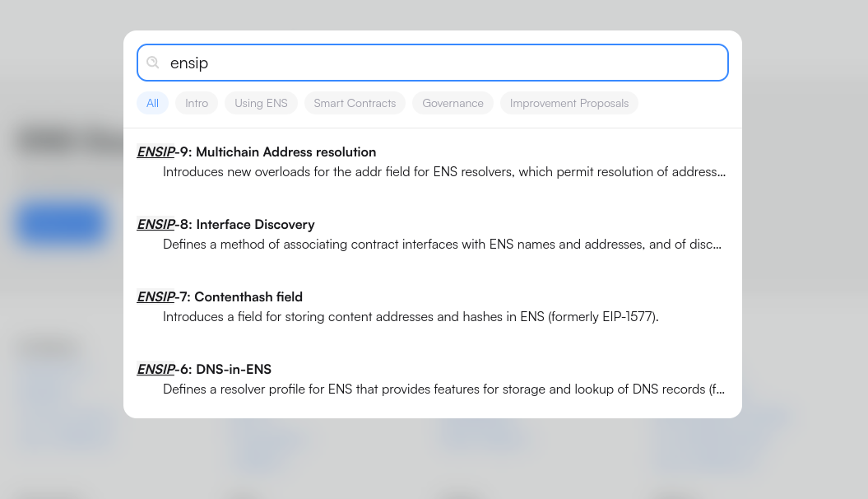Screen dimensions: 868x499
Task: Select the "Governance" filter chip
Action: (x=453, y=103)
